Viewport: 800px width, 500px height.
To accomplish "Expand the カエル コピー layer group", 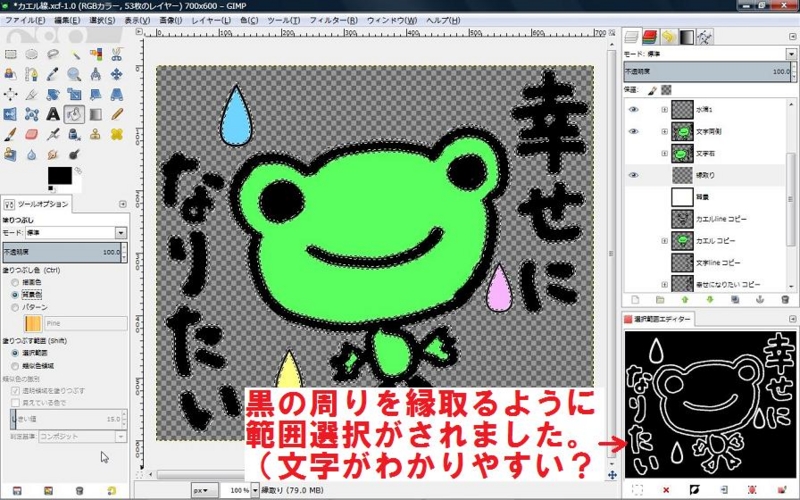I will tap(664, 241).
